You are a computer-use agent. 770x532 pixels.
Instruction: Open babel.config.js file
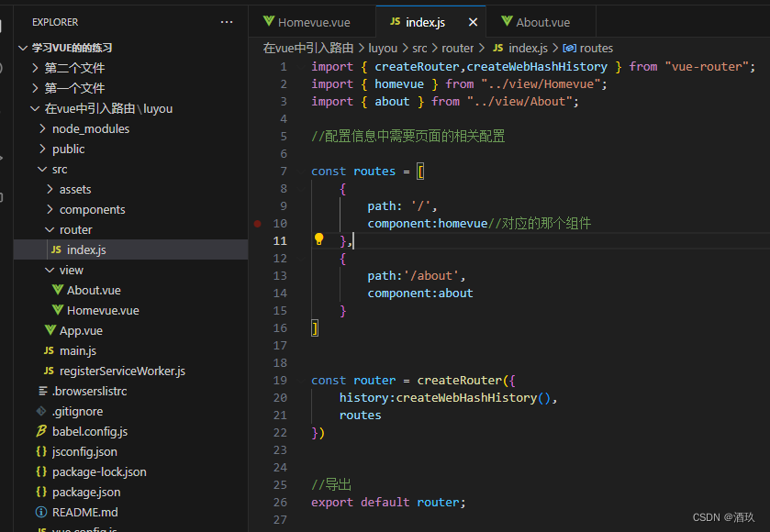130,431
